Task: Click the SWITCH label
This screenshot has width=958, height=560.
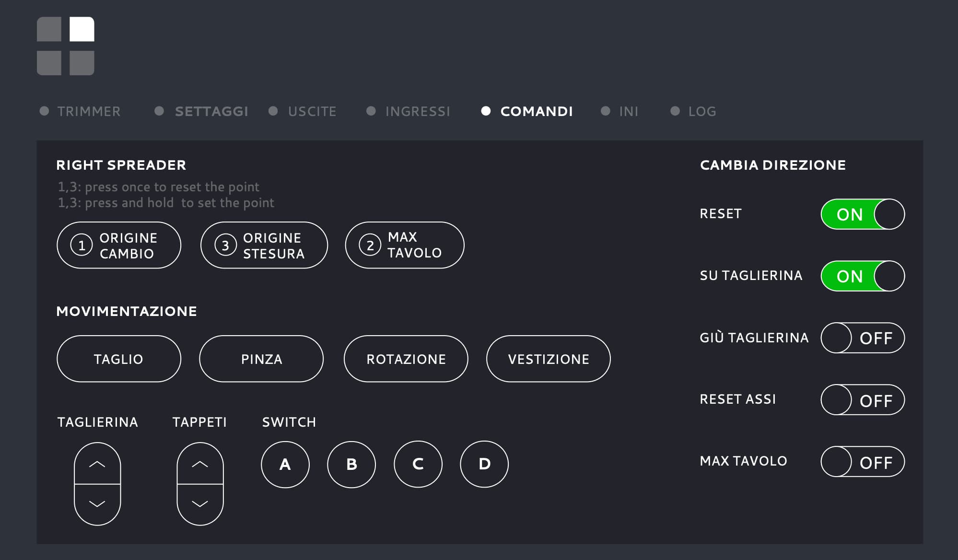Action: [289, 422]
